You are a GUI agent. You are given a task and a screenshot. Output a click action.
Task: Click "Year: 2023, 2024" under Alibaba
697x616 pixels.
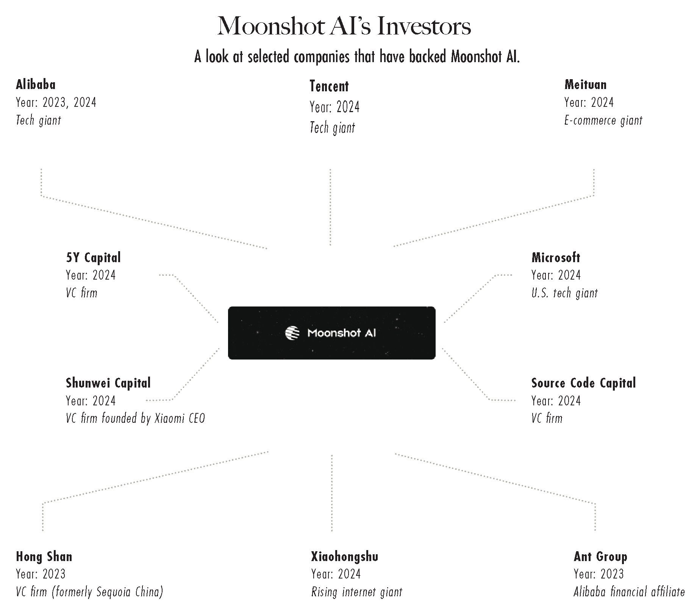pyautogui.click(x=56, y=102)
